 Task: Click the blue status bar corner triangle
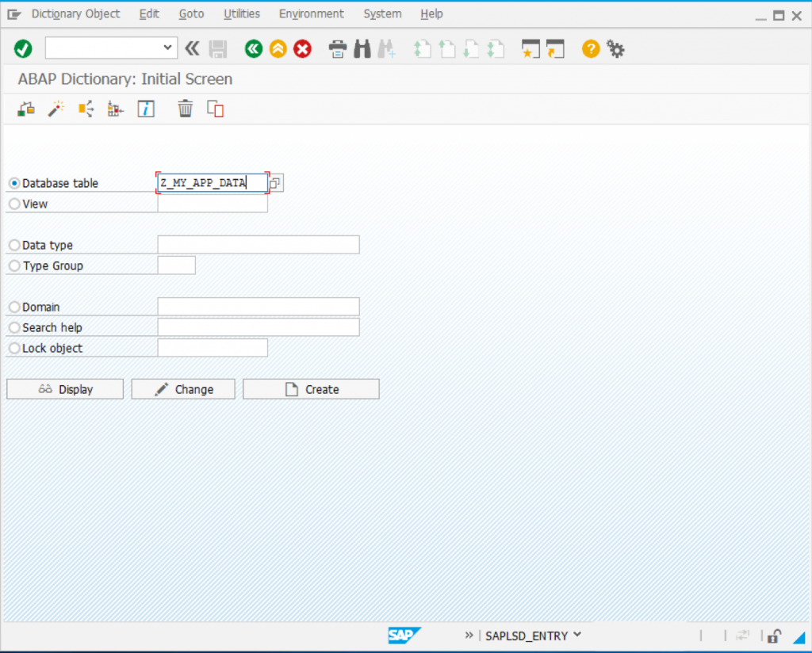[799, 638]
